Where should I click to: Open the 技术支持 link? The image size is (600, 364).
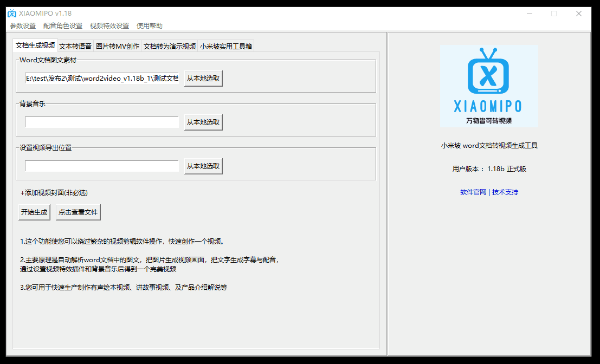pos(505,192)
